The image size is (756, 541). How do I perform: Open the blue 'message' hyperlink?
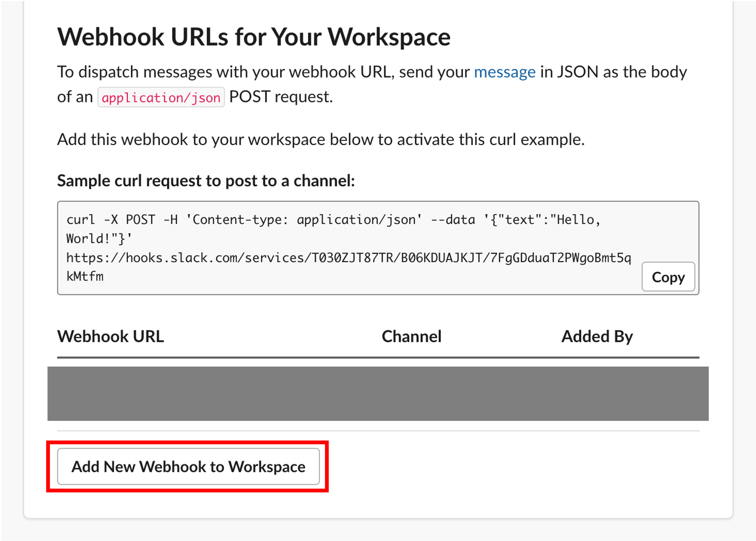point(504,72)
